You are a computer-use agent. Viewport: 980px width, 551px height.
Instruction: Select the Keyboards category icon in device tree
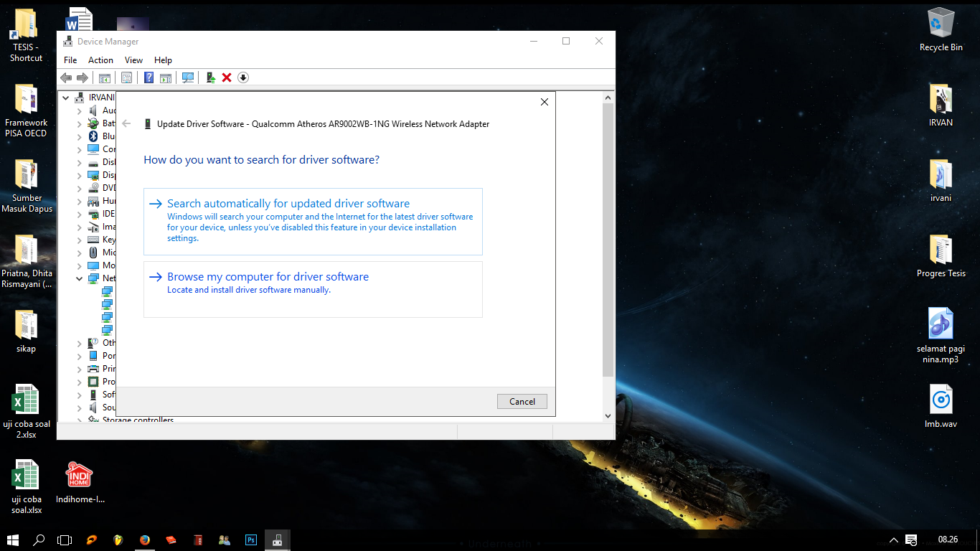tap(93, 240)
